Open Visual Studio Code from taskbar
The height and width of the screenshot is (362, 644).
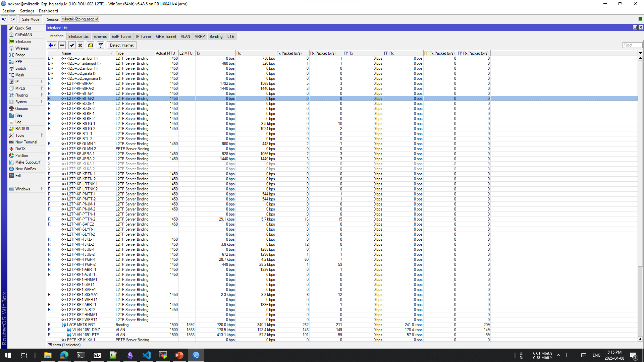point(147,355)
